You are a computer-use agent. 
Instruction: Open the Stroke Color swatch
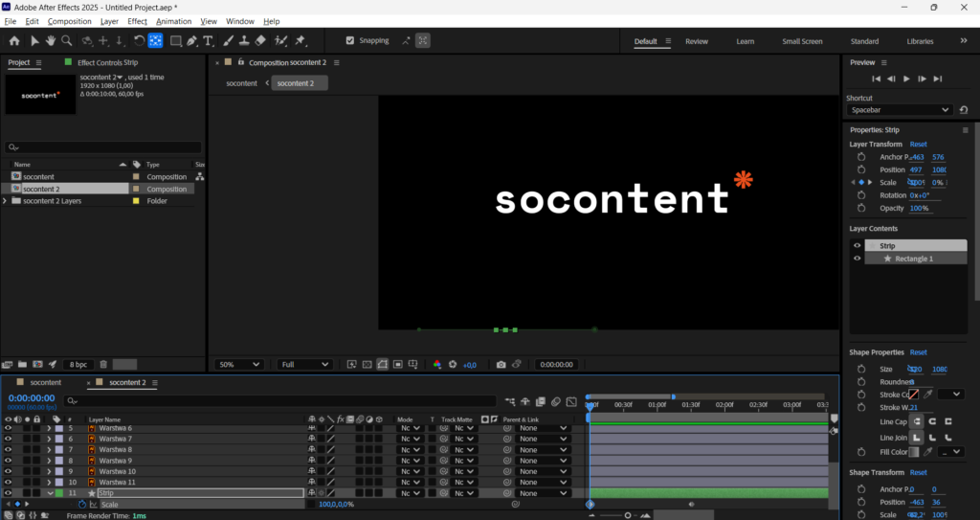[914, 395]
